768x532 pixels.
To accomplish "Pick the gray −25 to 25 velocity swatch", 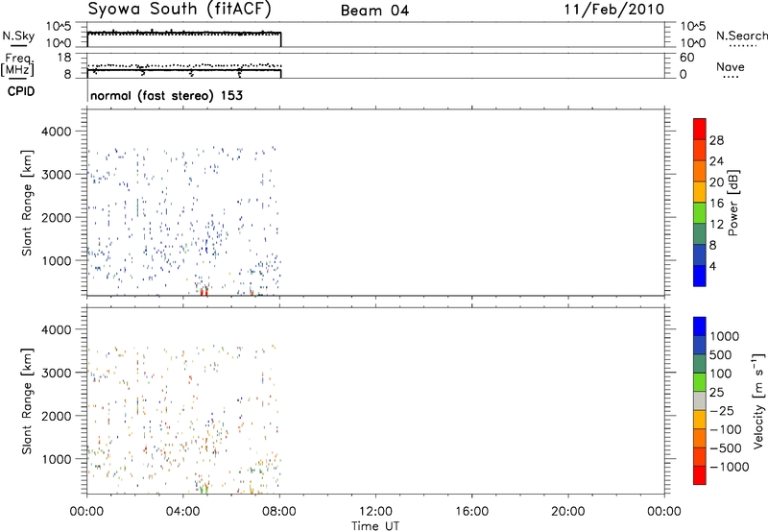I will pos(700,401).
